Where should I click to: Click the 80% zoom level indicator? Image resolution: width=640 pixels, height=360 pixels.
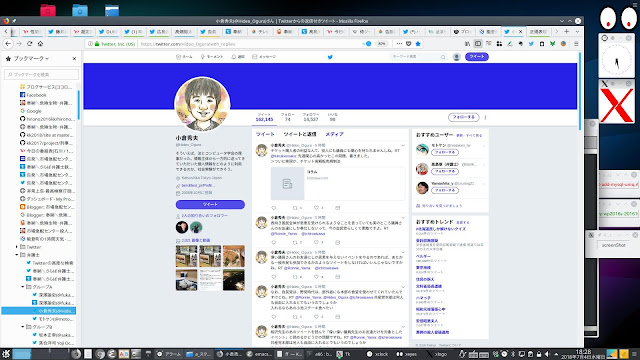point(381,44)
